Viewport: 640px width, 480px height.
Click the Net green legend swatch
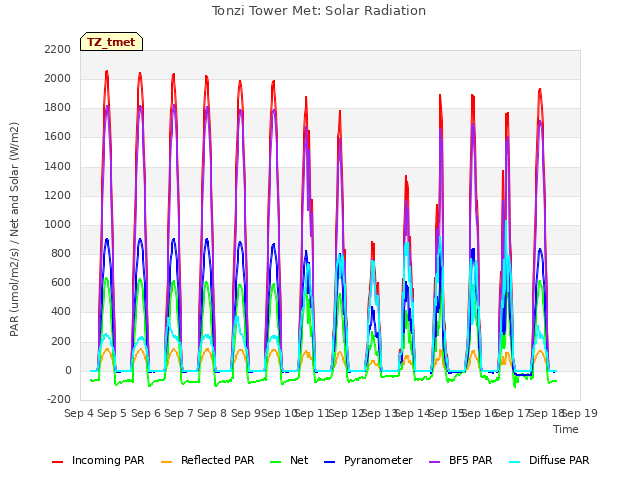coord(276,462)
